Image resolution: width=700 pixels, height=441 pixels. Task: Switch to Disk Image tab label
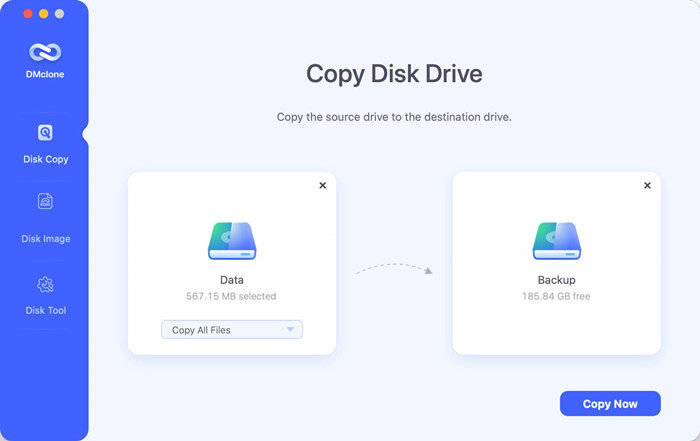[46, 239]
